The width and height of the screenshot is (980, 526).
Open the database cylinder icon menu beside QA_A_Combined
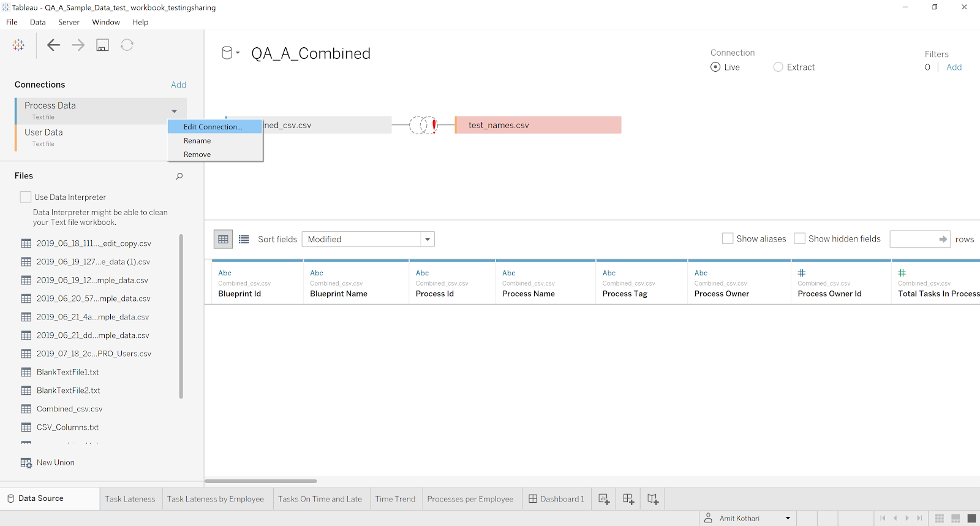(230, 53)
